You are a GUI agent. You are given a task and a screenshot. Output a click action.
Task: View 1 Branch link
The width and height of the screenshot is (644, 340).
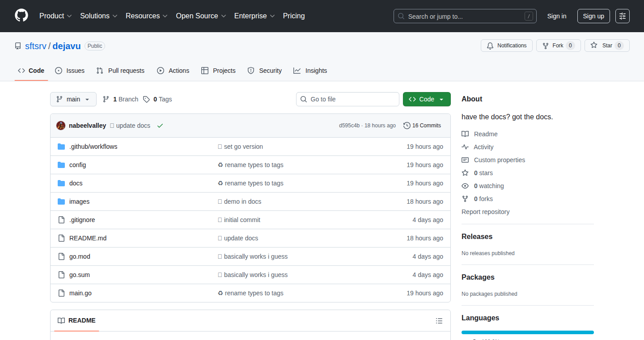121,99
